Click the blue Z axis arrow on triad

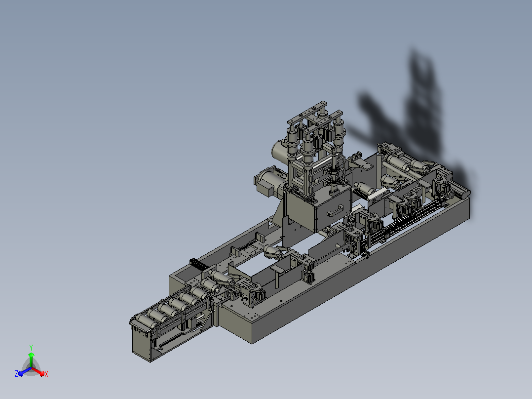[25, 372]
